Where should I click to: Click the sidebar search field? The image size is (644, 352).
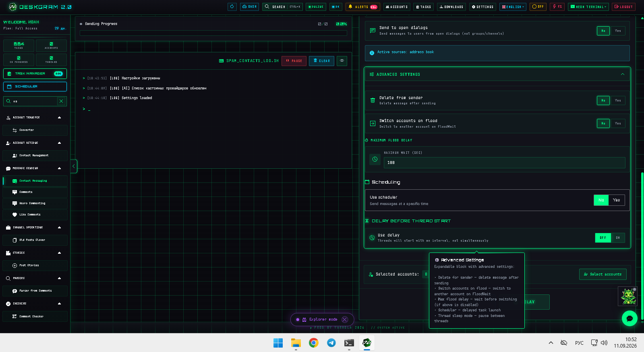click(34, 101)
